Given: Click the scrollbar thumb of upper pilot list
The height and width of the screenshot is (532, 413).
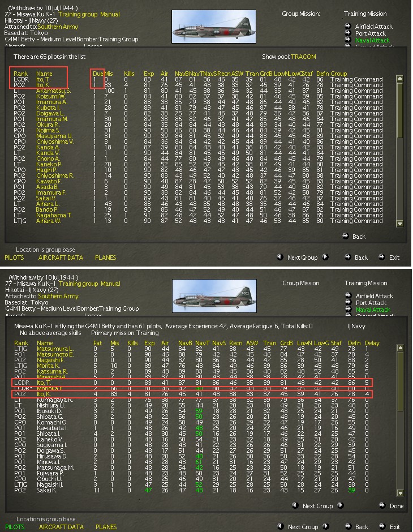Looking at the screenshot, I should [400, 110].
